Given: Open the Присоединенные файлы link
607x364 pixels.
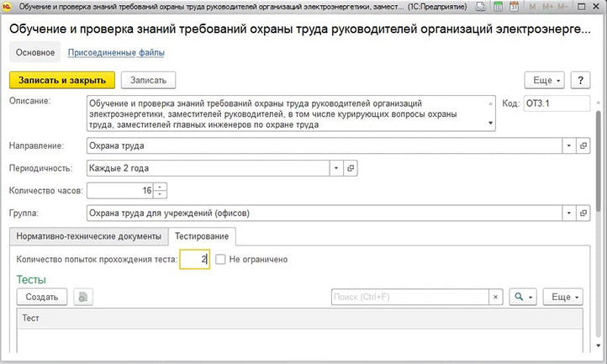Looking at the screenshot, I should tap(116, 52).
